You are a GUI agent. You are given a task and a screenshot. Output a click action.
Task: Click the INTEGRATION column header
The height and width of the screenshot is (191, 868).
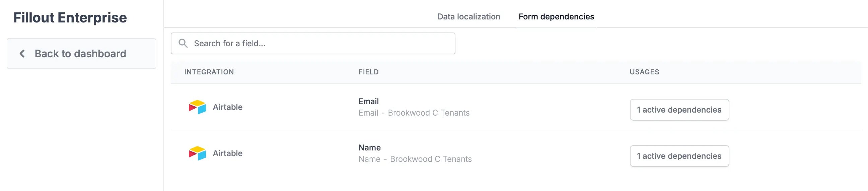coord(209,72)
